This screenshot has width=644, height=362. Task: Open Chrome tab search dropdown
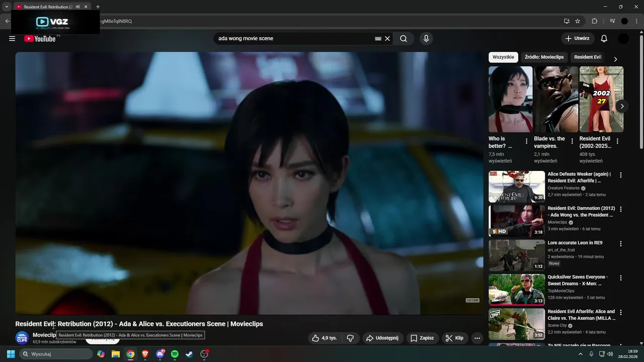[7, 7]
